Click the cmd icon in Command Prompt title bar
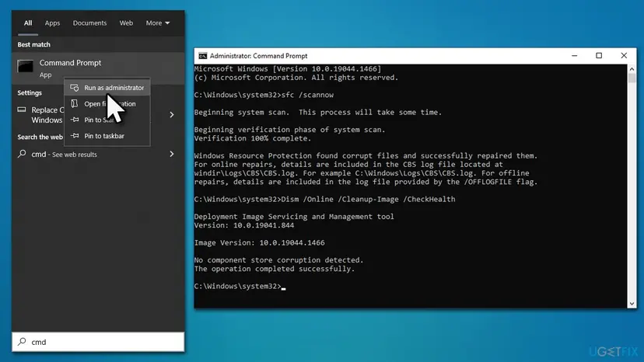The width and height of the screenshot is (644, 362). click(x=202, y=56)
